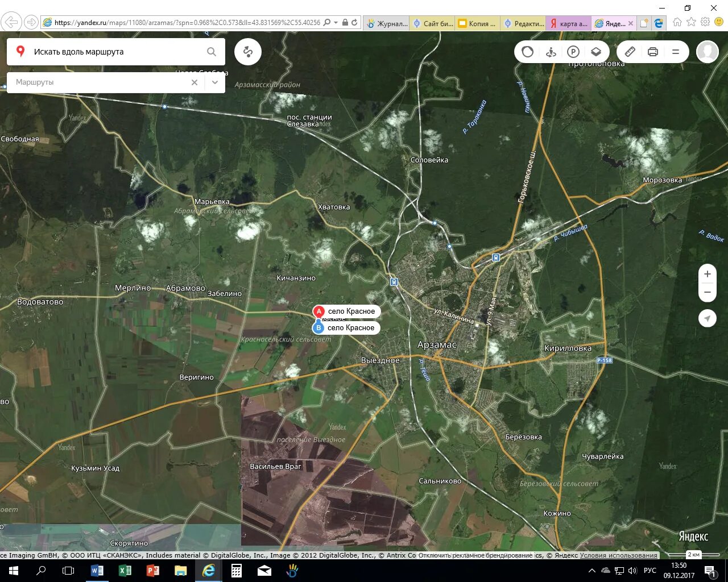Open the user profile avatar
The width and height of the screenshot is (728, 582).
(x=708, y=52)
